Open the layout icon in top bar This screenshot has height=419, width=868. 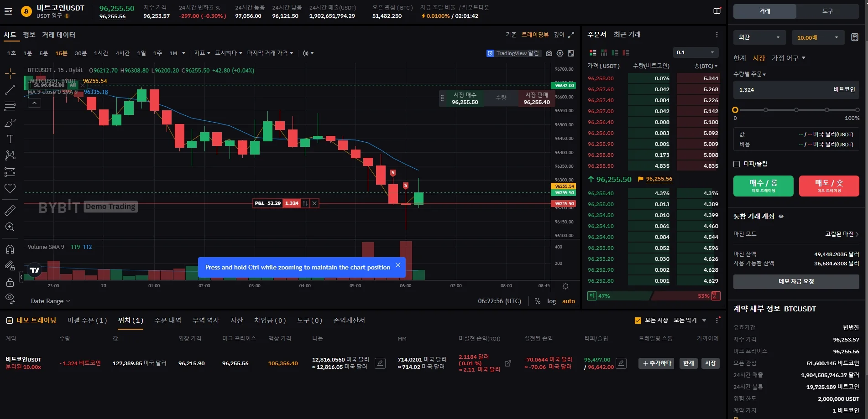click(717, 11)
